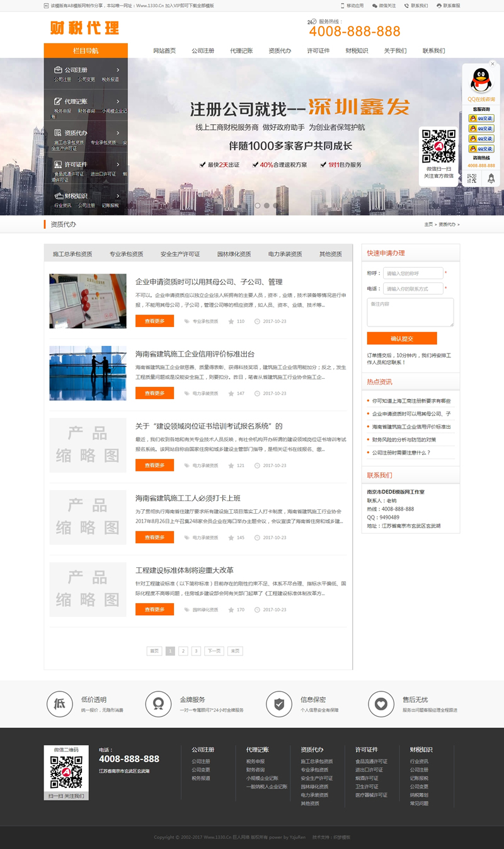Image resolution: width=504 pixels, height=849 pixels.
Task: Click the WeChat icon next to 微信关注
Action: pos(375,6)
